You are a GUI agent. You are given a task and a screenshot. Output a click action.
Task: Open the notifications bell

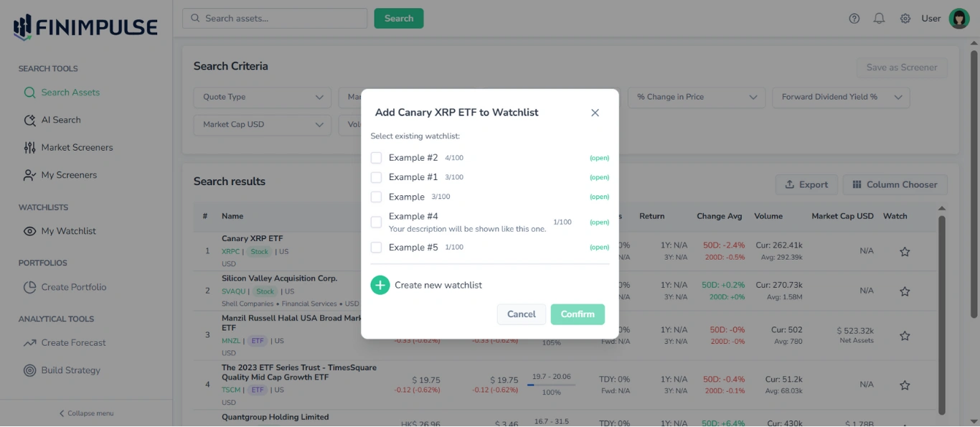click(x=879, y=18)
